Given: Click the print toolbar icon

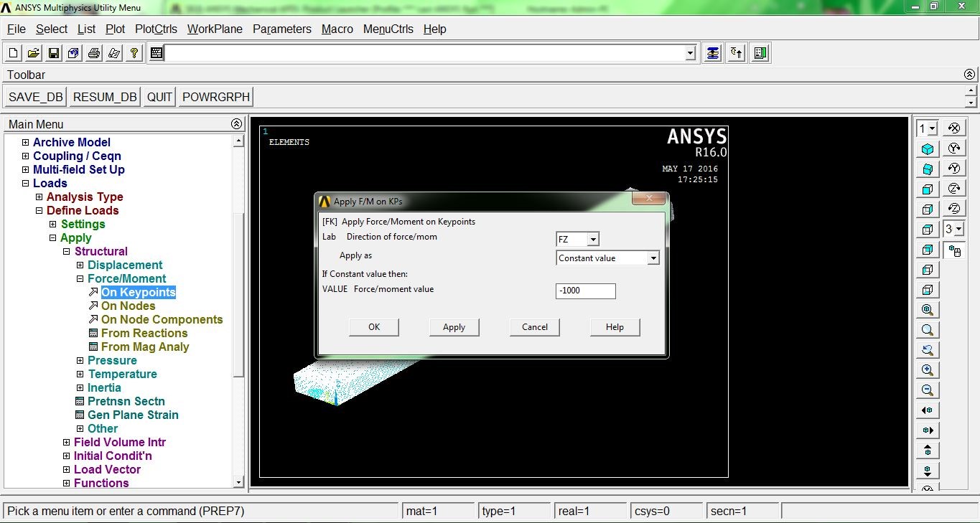Looking at the screenshot, I should 93,52.
